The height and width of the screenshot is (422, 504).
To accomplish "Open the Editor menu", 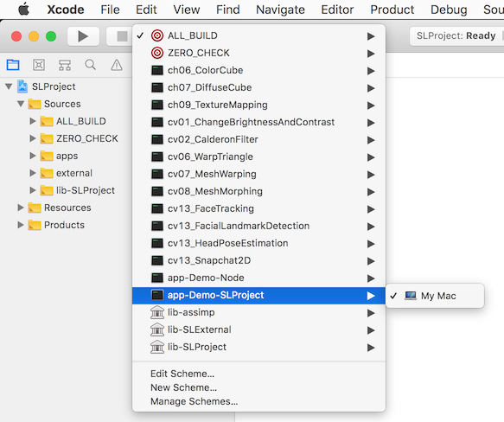I will click(337, 10).
